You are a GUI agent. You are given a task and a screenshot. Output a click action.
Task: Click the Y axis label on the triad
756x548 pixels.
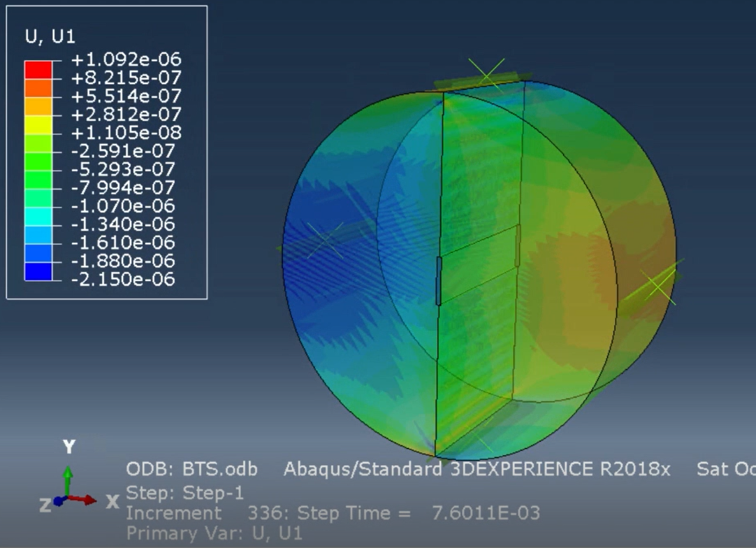pos(69,447)
